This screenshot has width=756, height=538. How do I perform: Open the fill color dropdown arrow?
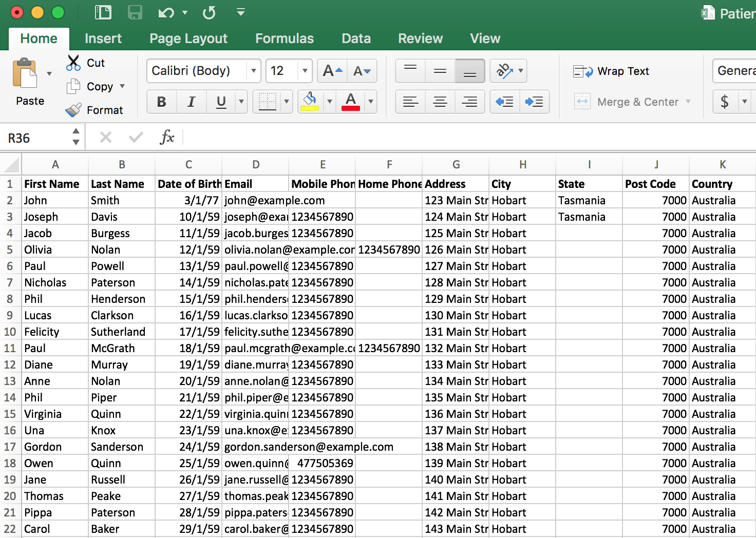click(x=330, y=102)
